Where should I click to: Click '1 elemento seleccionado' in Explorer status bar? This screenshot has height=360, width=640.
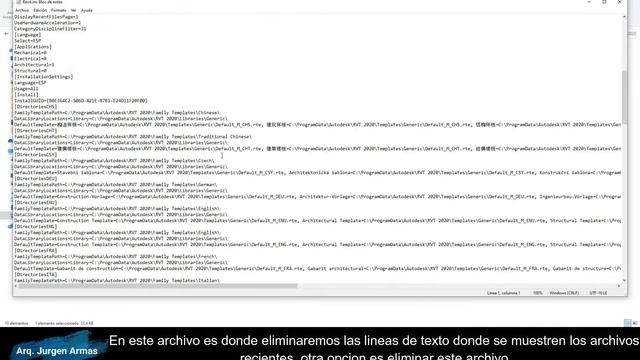click(64, 323)
